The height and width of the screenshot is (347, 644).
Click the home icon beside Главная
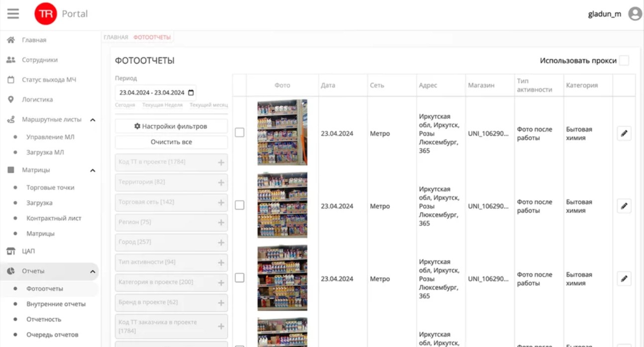click(x=11, y=40)
